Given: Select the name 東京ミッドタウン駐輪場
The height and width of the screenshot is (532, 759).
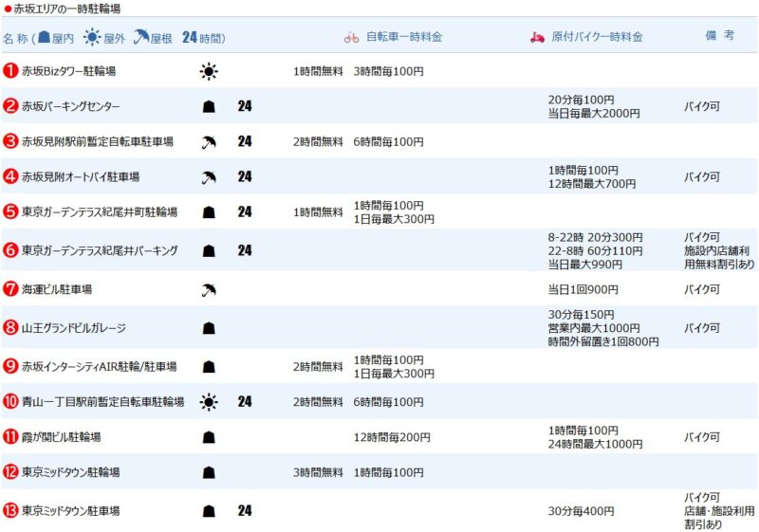Looking at the screenshot, I should pos(70,472).
